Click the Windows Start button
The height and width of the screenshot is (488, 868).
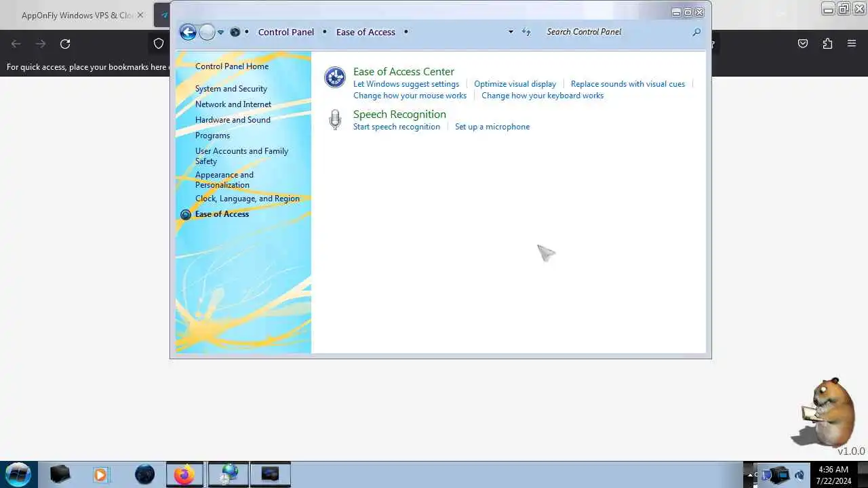(18, 474)
